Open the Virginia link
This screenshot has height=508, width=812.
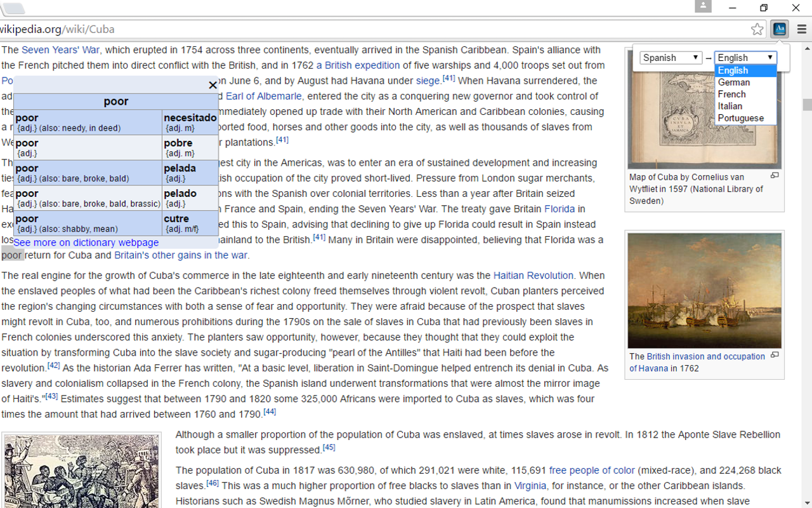(530, 486)
